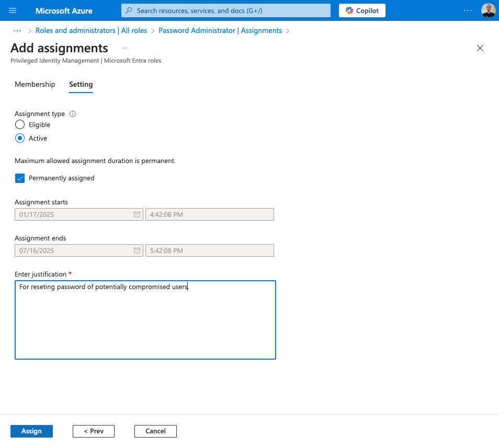This screenshot has height=448, width=499.
Task: Click the Cancel button
Action: 155,431
